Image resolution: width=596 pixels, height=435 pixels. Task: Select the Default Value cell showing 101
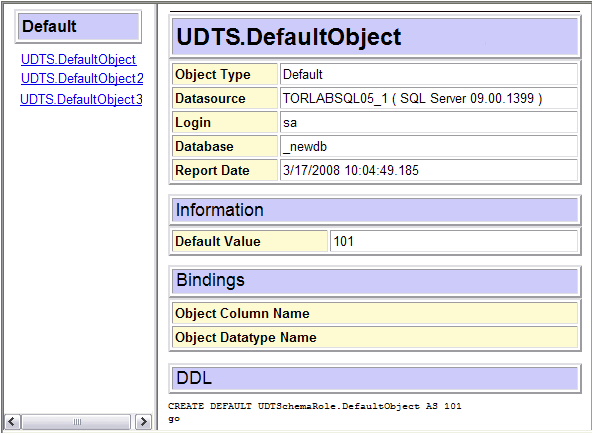454,241
